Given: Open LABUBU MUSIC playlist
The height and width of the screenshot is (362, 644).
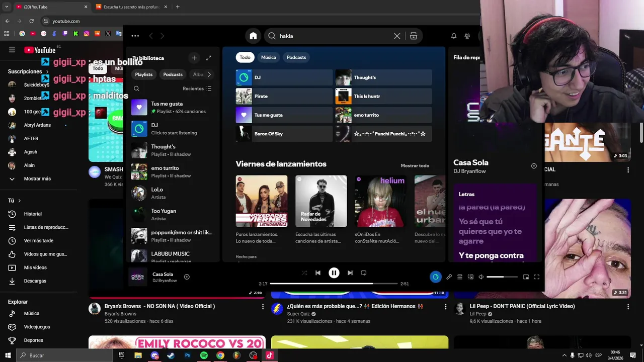Looking at the screenshot, I should pos(173,255).
